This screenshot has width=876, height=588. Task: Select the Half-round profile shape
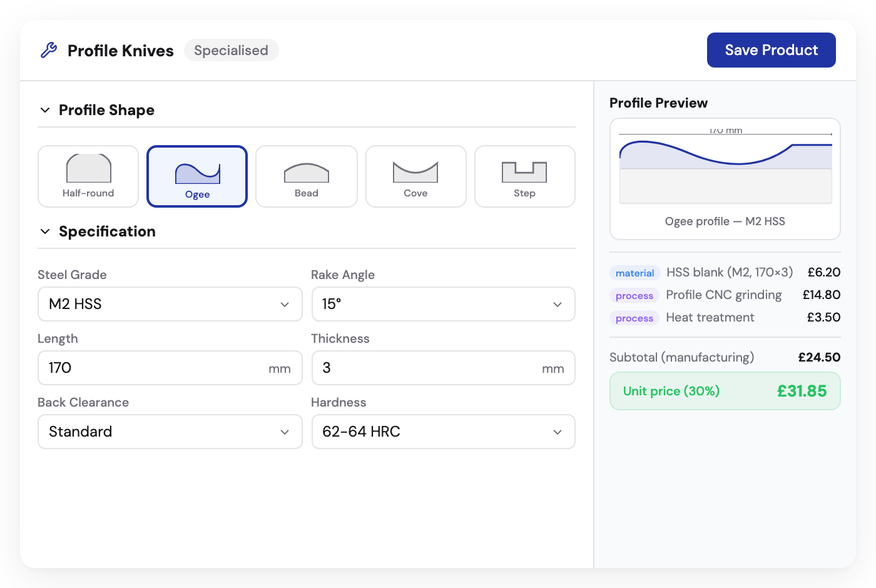pos(88,176)
